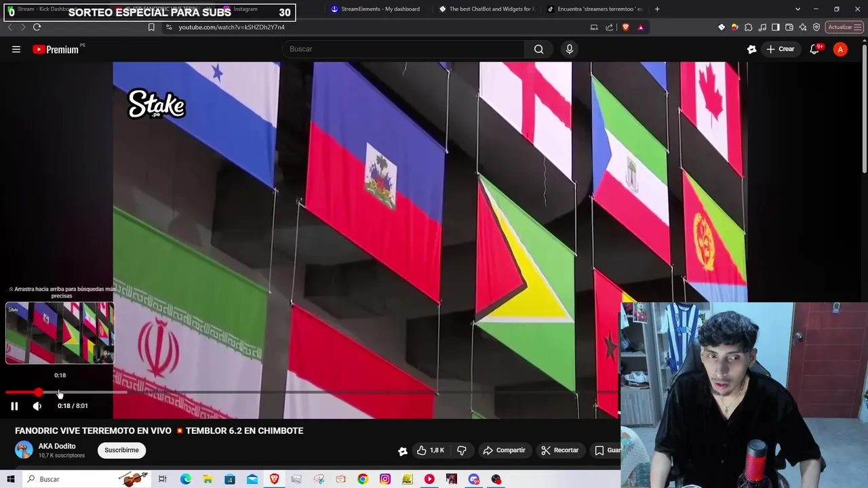
Task: Share this page from address bar
Action: (609, 27)
